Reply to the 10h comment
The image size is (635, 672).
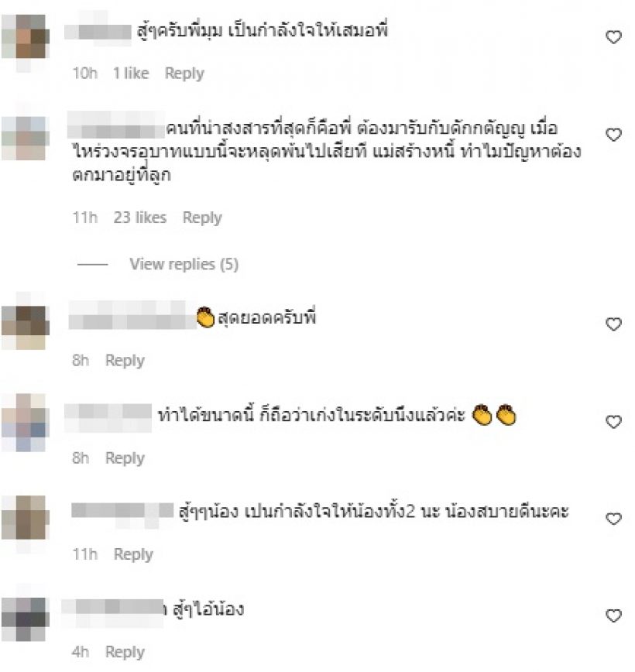click(184, 74)
